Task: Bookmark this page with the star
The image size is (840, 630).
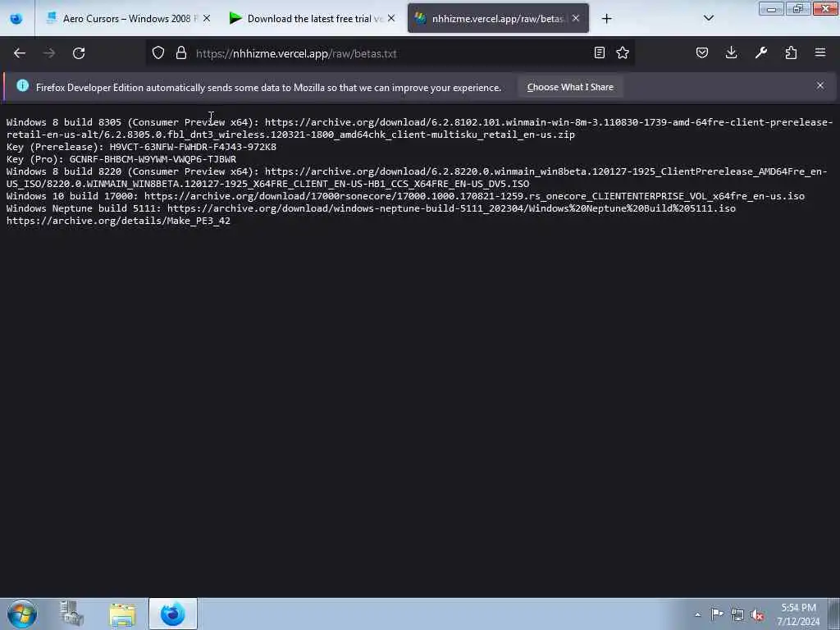Action: pyautogui.click(x=623, y=52)
